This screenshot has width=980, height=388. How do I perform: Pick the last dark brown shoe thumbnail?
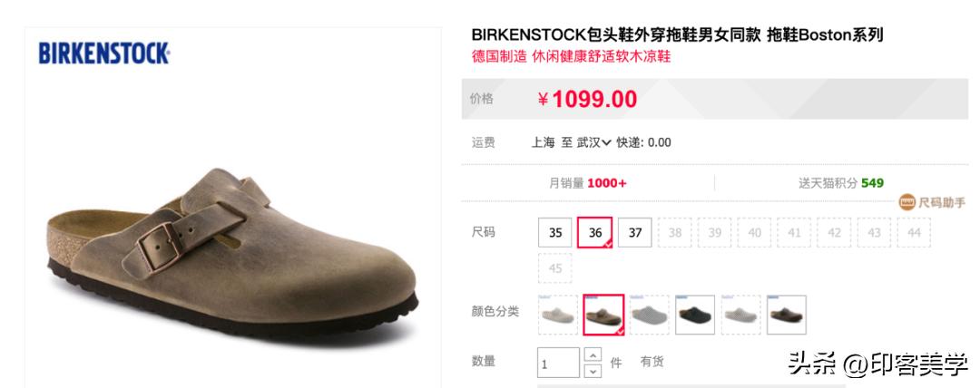click(x=786, y=315)
